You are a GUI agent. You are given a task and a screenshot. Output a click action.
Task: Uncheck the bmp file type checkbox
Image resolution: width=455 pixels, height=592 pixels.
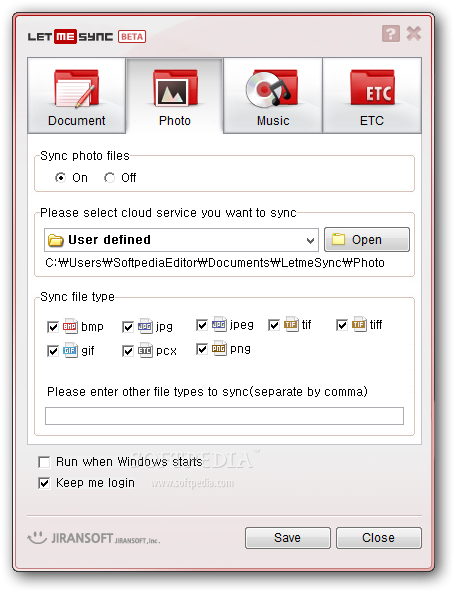[x=53, y=327]
